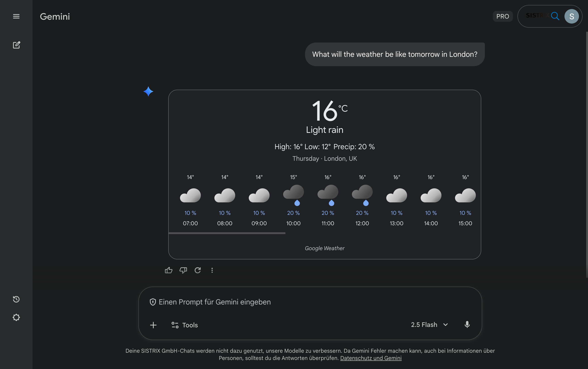
Task: Start a new chat via the compose icon
Action: coord(16,45)
